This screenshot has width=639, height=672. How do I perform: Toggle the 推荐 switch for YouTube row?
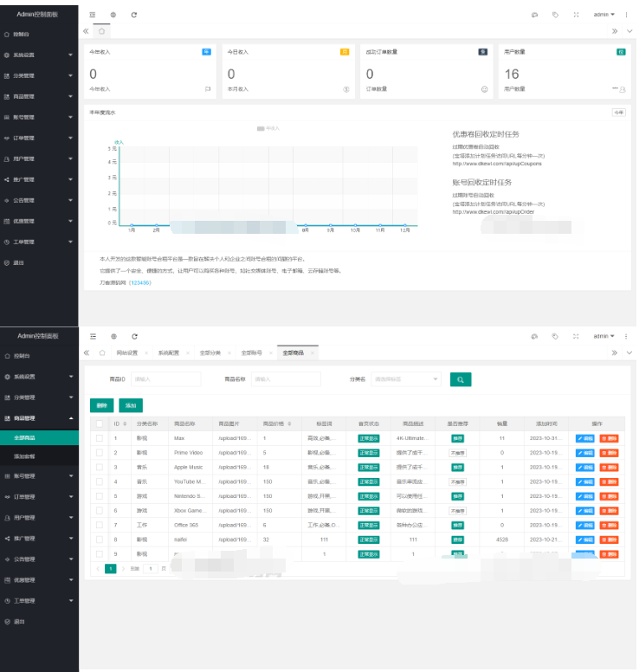(457, 481)
